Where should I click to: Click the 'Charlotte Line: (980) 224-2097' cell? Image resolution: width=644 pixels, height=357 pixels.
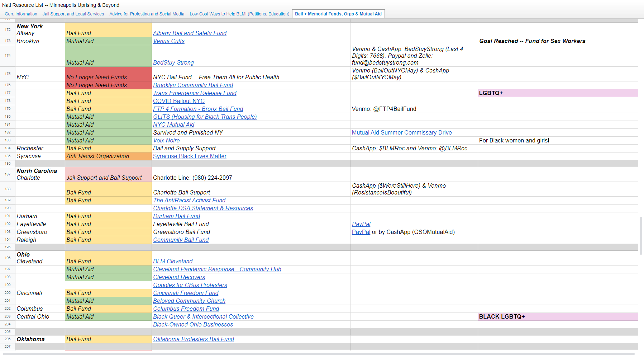[x=251, y=174]
